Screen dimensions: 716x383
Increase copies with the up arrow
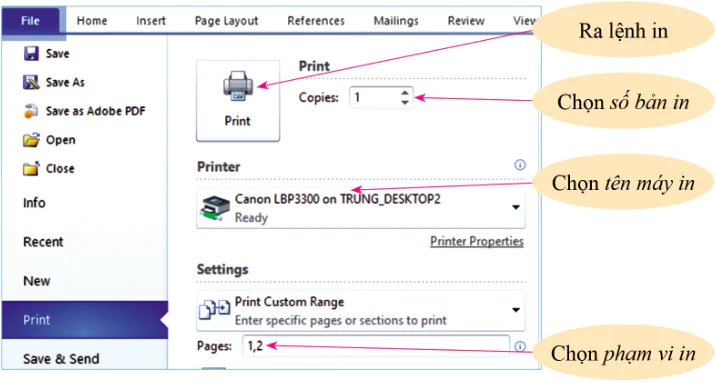tap(405, 93)
